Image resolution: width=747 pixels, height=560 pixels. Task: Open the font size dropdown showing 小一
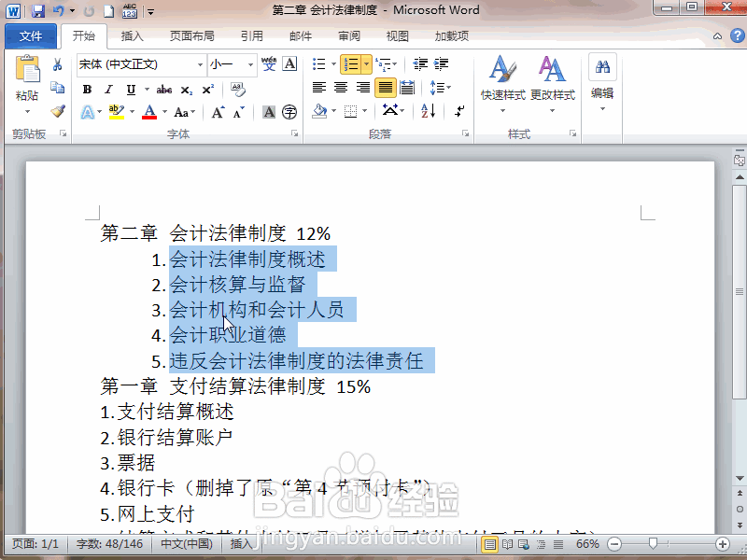(x=248, y=64)
